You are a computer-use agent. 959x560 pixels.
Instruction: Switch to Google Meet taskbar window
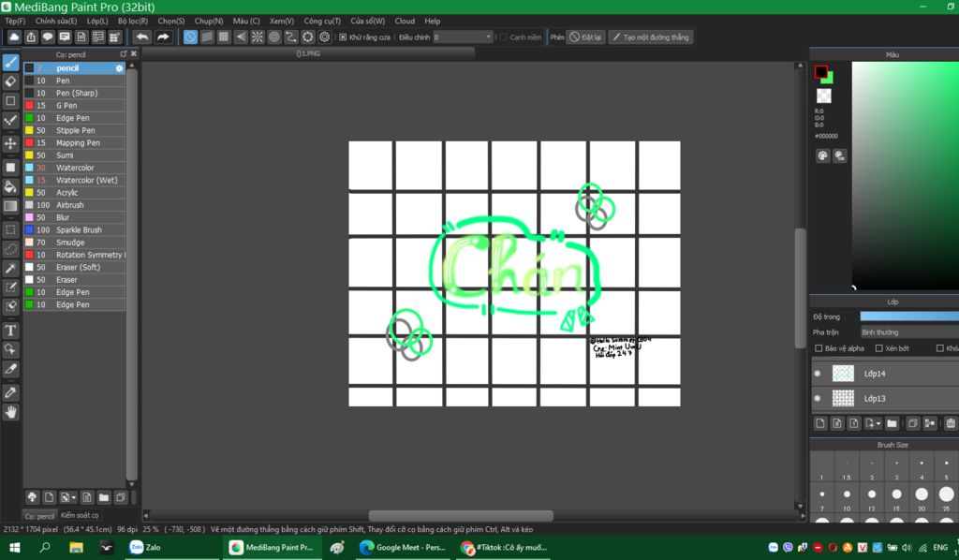pyautogui.click(x=403, y=548)
